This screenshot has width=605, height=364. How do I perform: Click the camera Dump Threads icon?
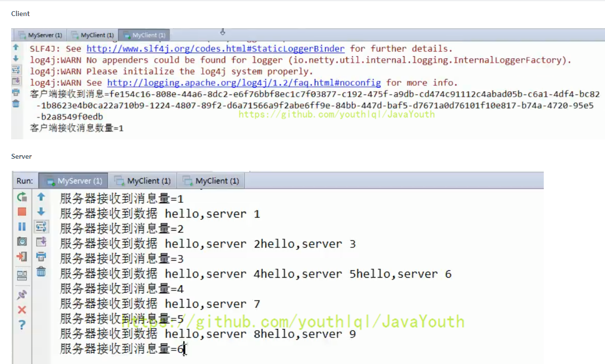(x=22, y=241)
